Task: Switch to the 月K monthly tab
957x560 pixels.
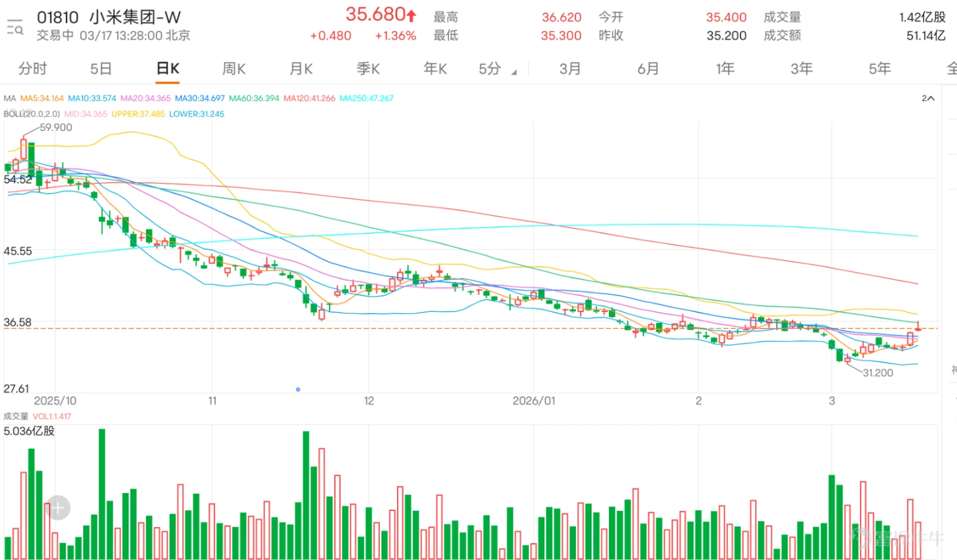Action: 301,69
